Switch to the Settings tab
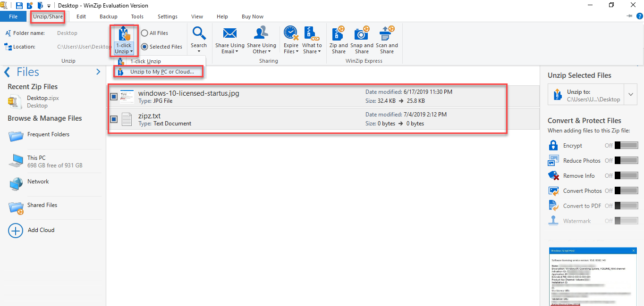Viewport: 644px width, 306px height. pos(167,16)
